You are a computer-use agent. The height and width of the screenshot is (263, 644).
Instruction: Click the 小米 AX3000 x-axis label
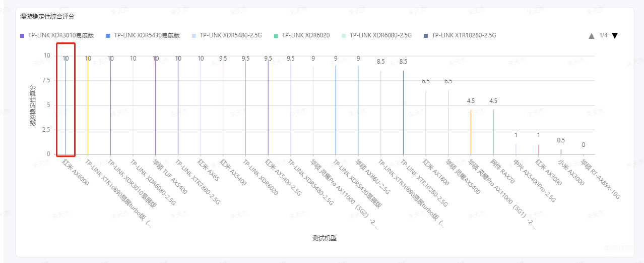571,172
